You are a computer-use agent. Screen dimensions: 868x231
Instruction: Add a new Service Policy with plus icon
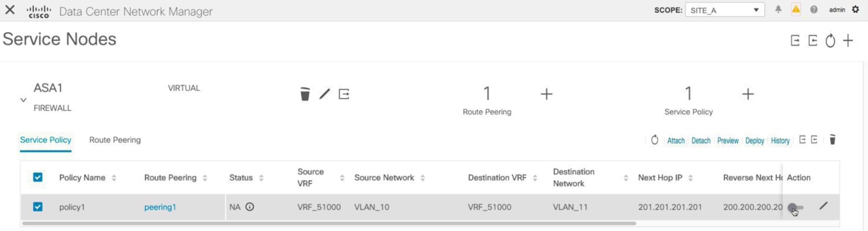[x=747, y=94]
